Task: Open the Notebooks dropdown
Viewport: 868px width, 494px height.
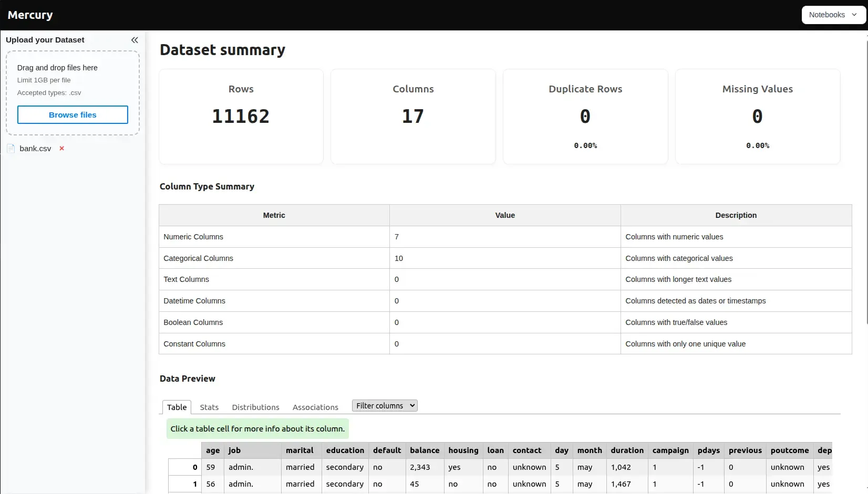Action: pyautogui.click(x=833, y=15)
